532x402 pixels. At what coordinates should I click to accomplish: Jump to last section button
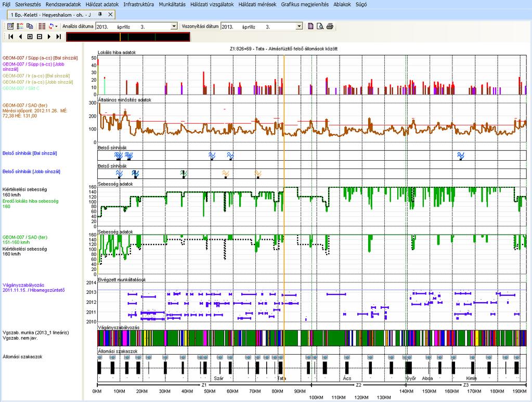click(x=59, y=36)
